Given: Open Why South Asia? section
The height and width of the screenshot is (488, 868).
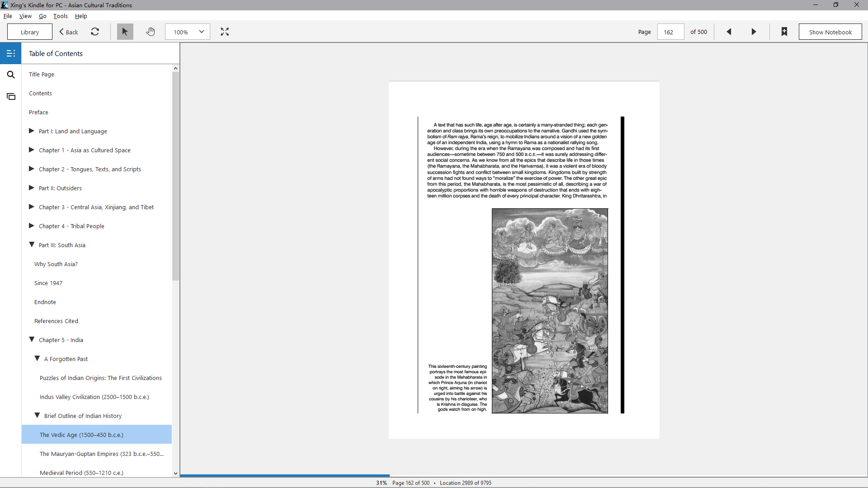Looking at the screenshot, I should [56, 264].
